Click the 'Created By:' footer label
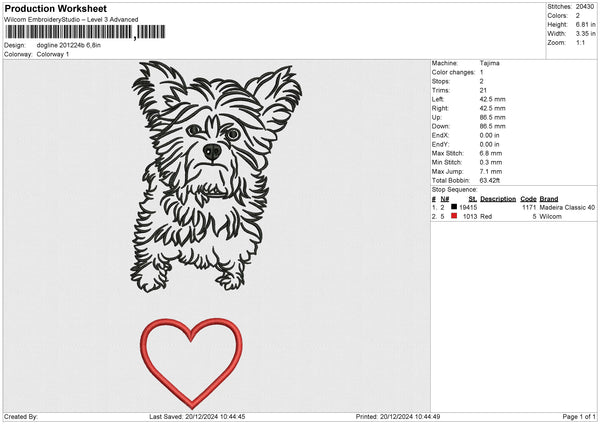 tap(21, 417)
